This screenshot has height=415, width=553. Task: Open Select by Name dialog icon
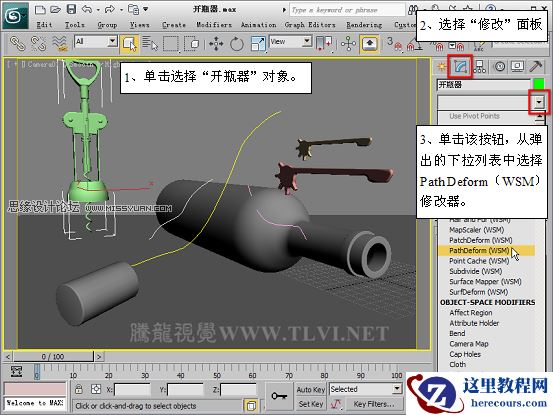(x=150, y=44)
